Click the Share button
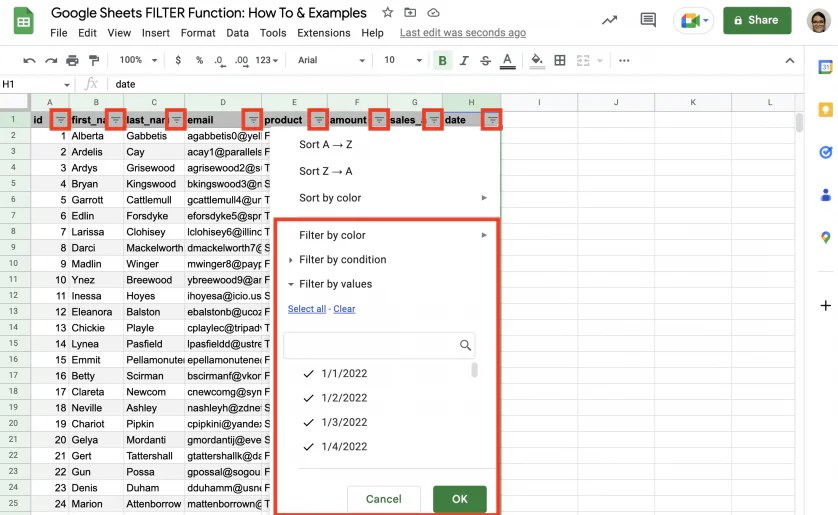838x515 pixels. [757, 20]
